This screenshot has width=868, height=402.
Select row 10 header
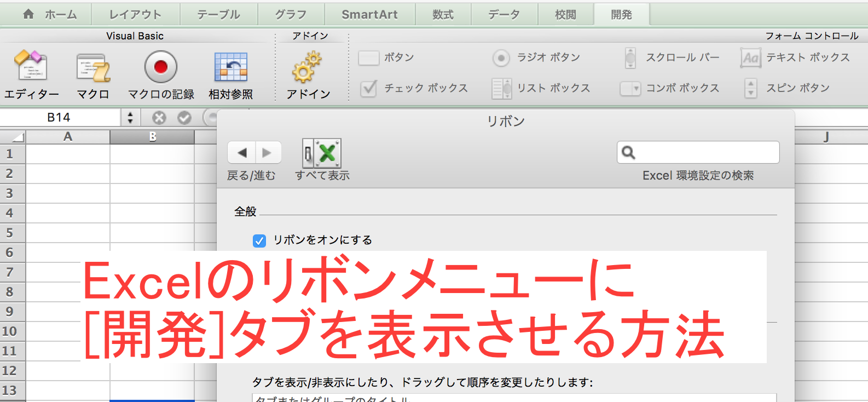coord(13,331)
